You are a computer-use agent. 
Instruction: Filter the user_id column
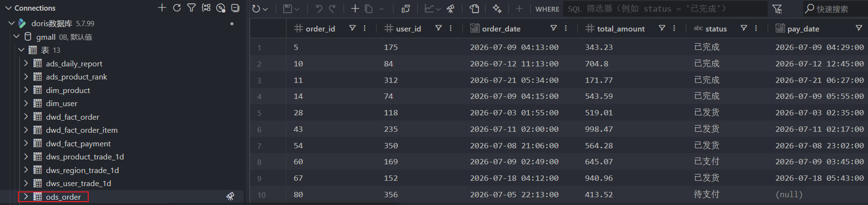pyautogui.click(x=439, y=28)
